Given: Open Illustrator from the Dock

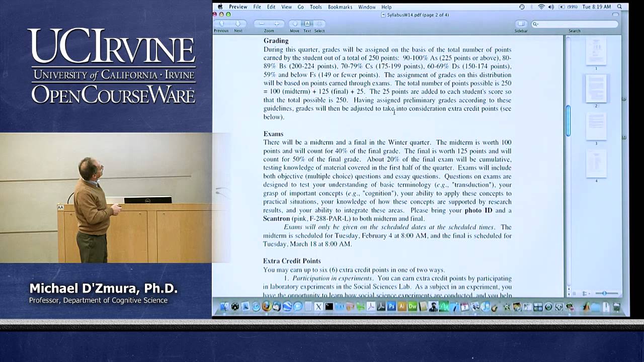Looking at the screenshot, I should coord(401,307).
